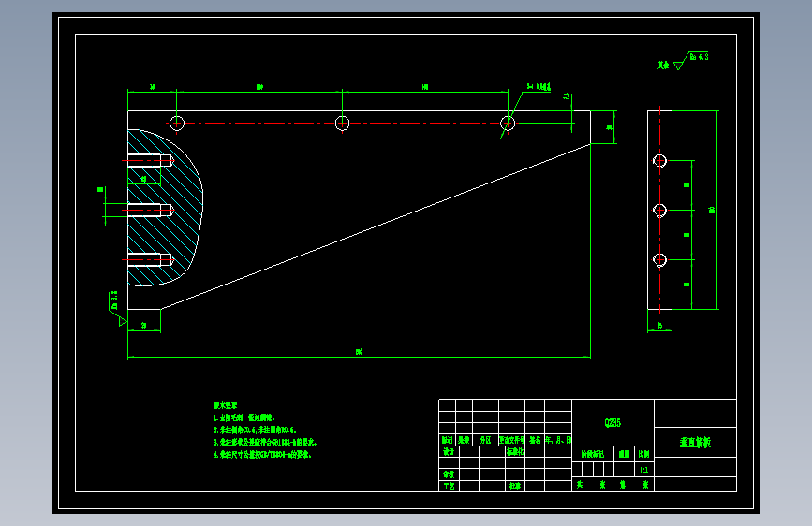Click the 重量 cell in title block
812x526 pixels.
[624, 454]
